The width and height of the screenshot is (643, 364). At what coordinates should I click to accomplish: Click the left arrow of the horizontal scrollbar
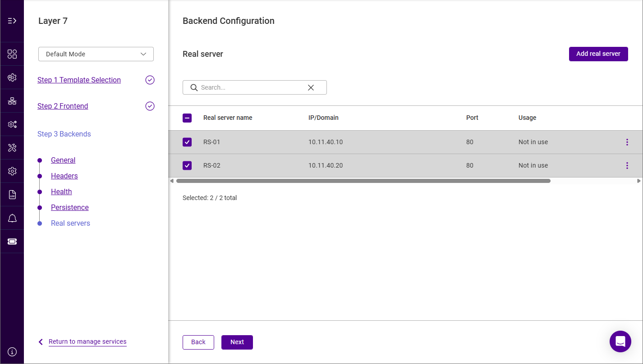click(171, 181)
